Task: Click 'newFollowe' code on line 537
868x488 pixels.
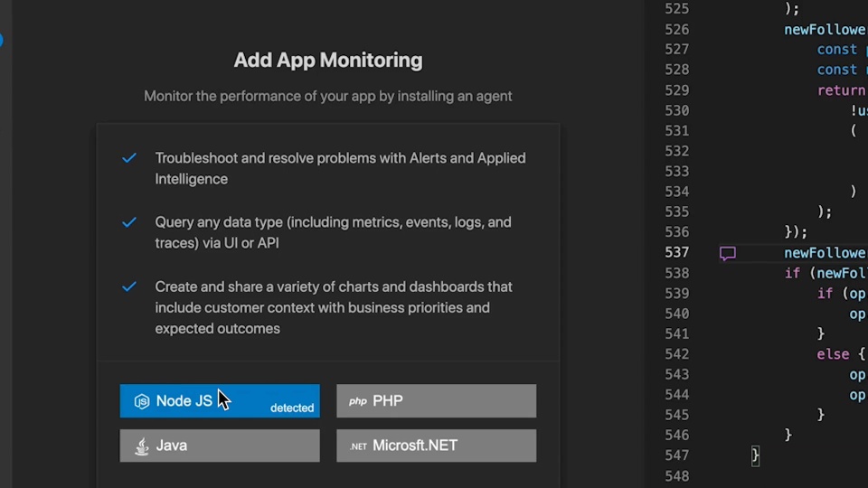Action: tap(825, 253)
